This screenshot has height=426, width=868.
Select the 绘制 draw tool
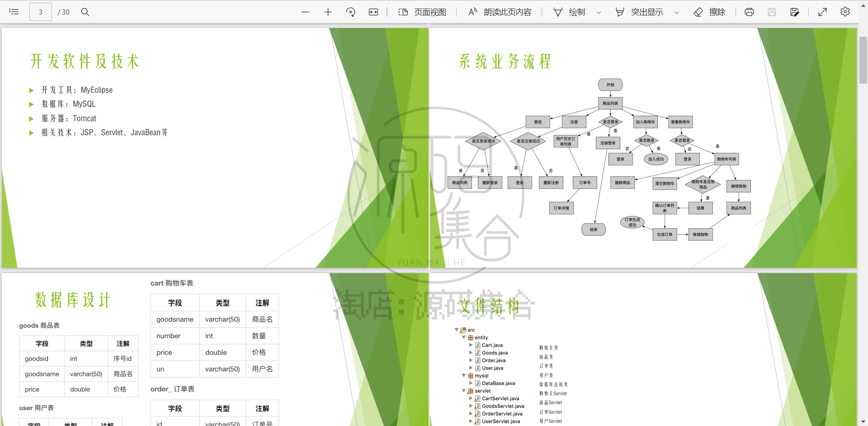570,12
